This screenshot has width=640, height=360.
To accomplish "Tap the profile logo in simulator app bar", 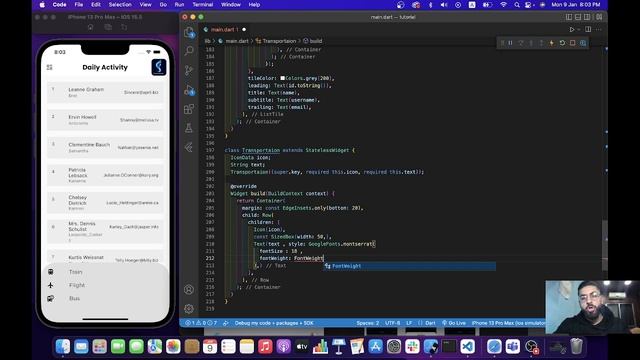I will coord(159,67).
